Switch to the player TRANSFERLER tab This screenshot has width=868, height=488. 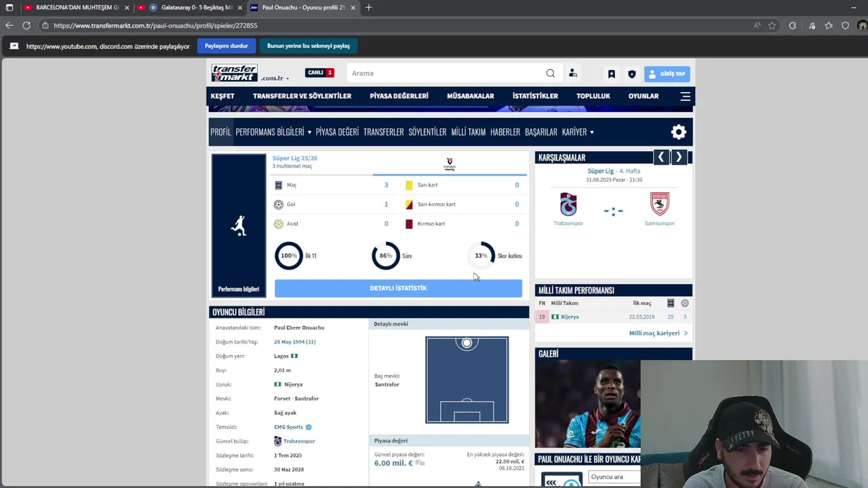click(383, 132)
